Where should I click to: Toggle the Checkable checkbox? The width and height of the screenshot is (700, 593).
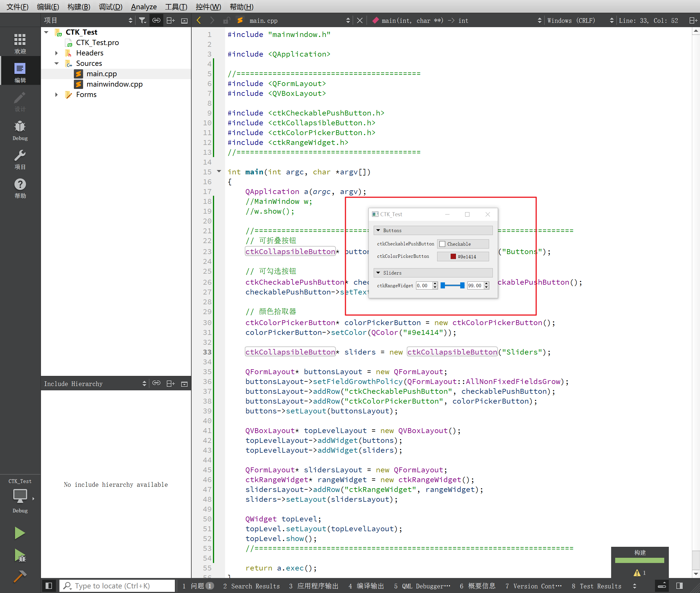tap(442, 244)
